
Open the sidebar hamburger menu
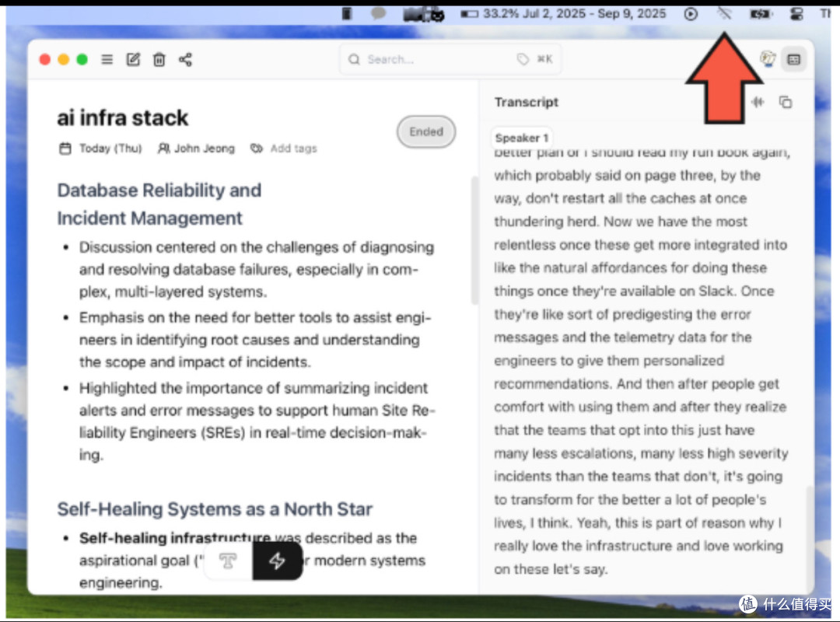(107, 59)
